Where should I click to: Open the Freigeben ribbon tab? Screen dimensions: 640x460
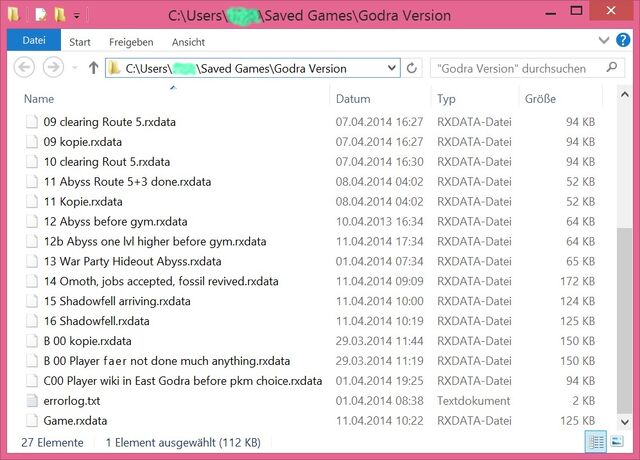pyautogui.click(x=131, y=42)
